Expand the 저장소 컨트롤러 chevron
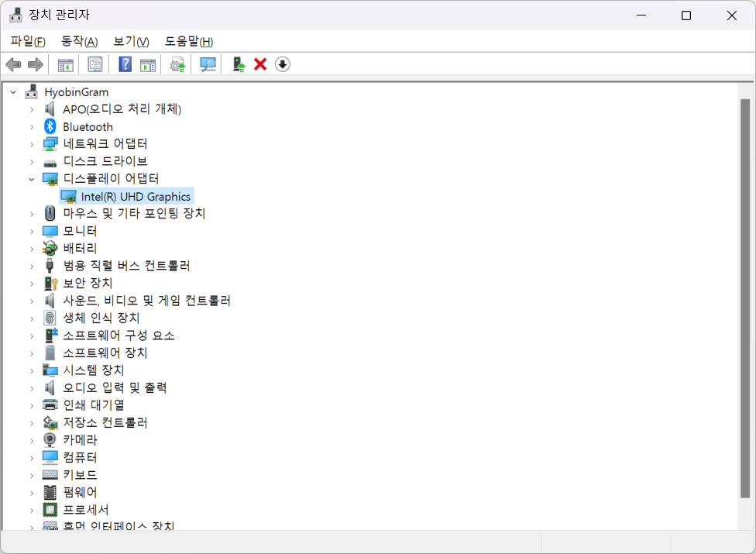 pyautogui.click(x=32, y=423)
